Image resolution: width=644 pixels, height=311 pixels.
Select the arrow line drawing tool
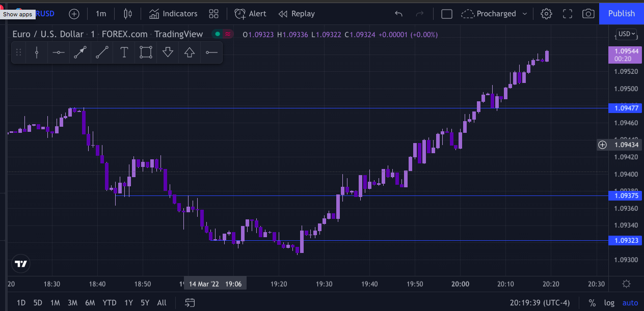(80, 52)
